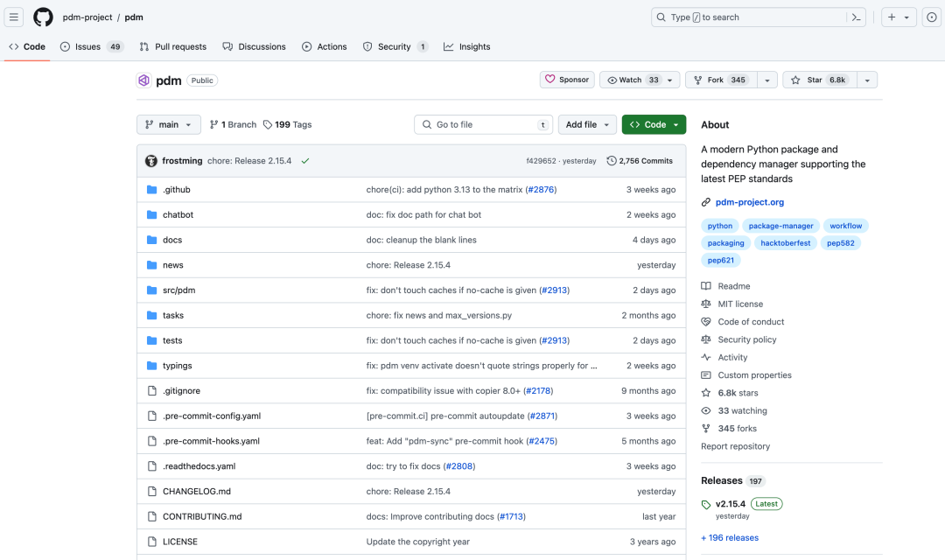The height and width of the screenshot is (560, 945).
Task: Click the clock icon for commit history
Action: 611,161
